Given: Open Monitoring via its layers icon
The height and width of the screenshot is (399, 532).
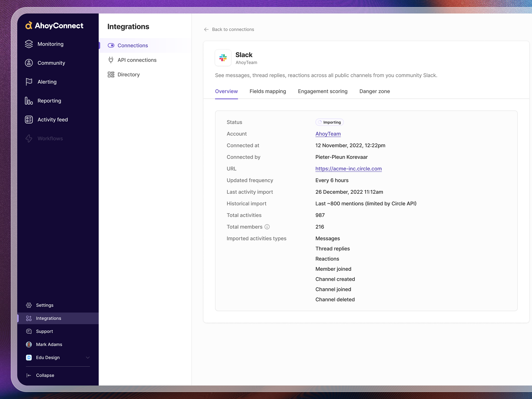Looking at the screenshot, I should pos(29,44).
